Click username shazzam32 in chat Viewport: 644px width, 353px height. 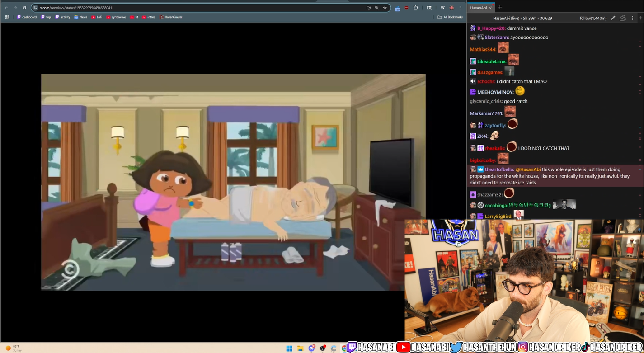(490, 194)
